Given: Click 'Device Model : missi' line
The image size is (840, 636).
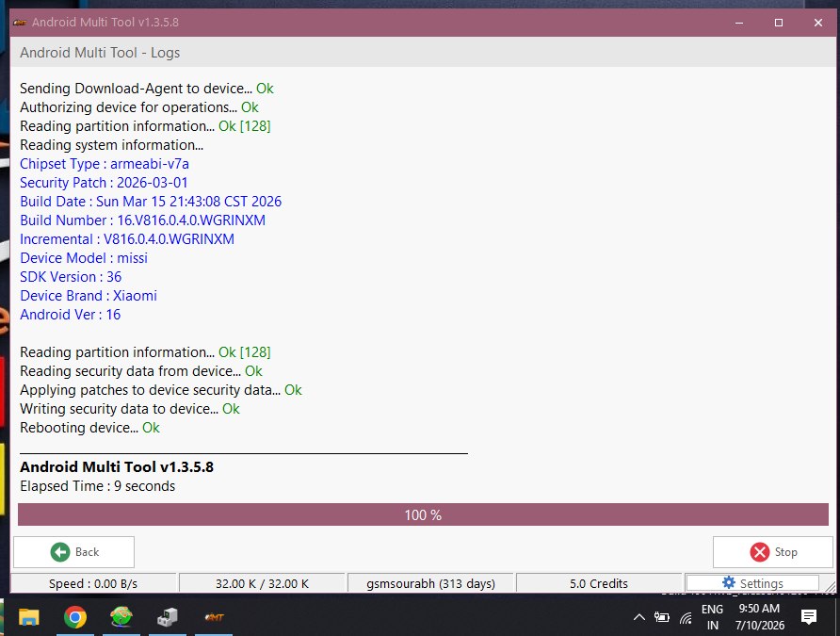Looking at the screenshot, I should [x=84, y=258].
